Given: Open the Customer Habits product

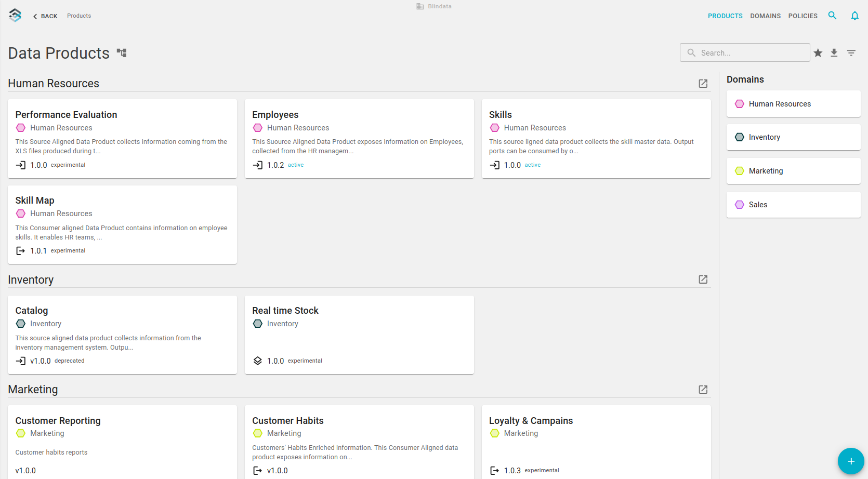Looking at the screenshot, I should (359, 442).
